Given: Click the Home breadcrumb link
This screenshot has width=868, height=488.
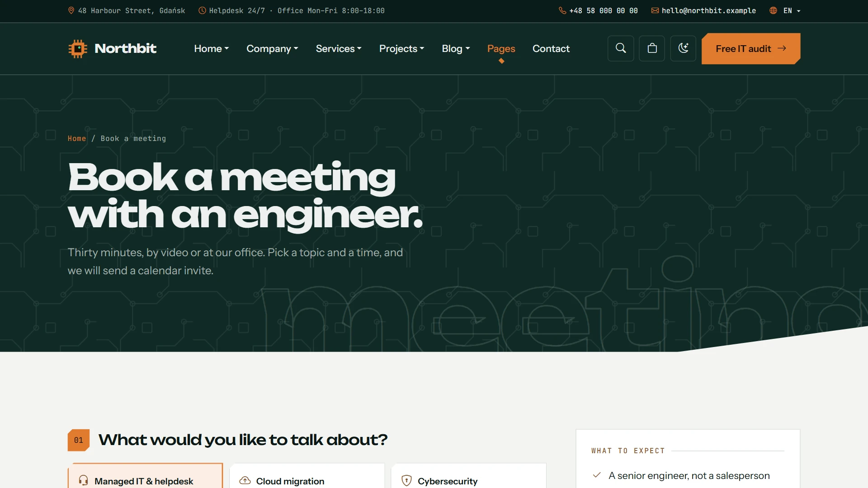Looking at the screenshot, I should click(76, 138).
